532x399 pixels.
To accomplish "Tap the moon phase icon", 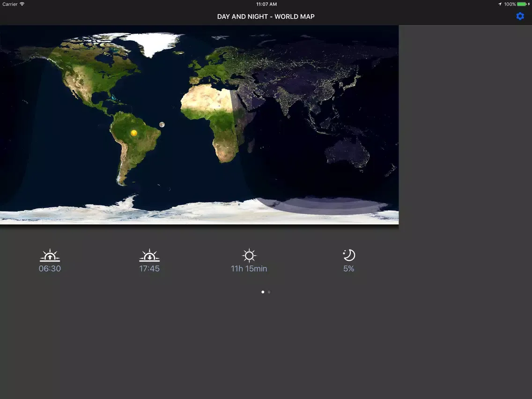I will click(349, 255).
